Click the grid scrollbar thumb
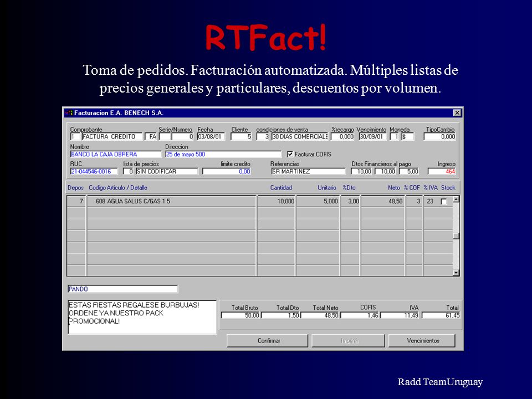The width and height of the screenshot is (532, 399). click(x=456, y=236)
